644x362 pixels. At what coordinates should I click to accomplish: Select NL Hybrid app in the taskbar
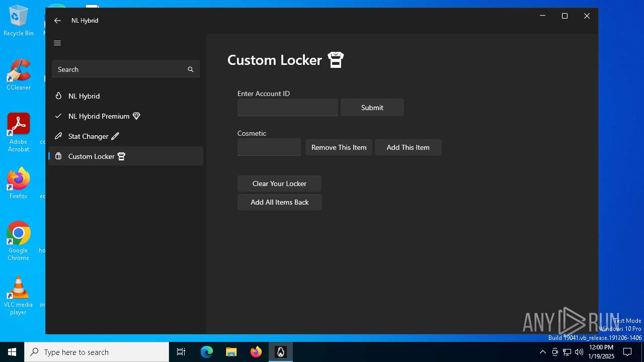point(281,352)
